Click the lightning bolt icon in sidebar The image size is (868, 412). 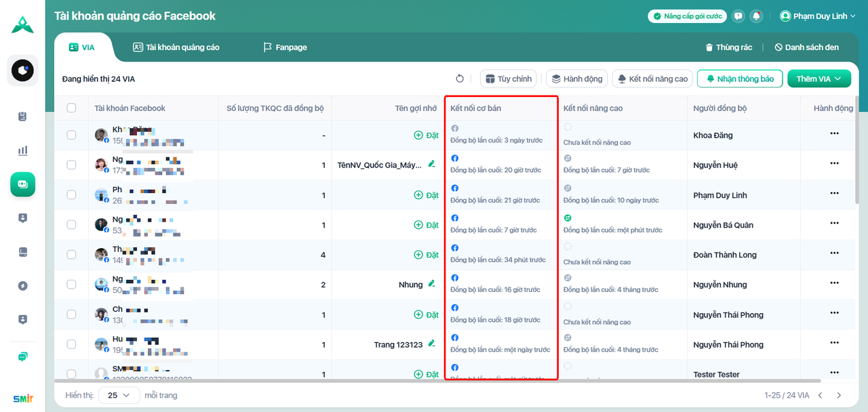tap(23, 286)
